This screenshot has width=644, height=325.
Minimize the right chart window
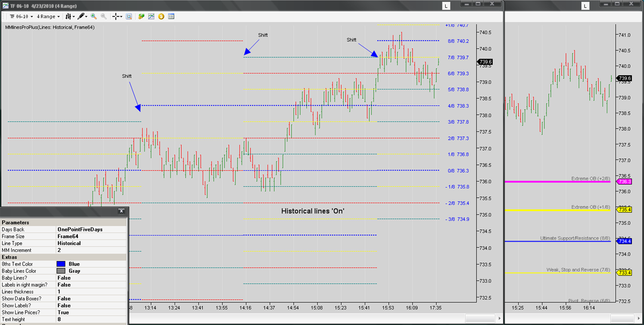pos(606,4)
